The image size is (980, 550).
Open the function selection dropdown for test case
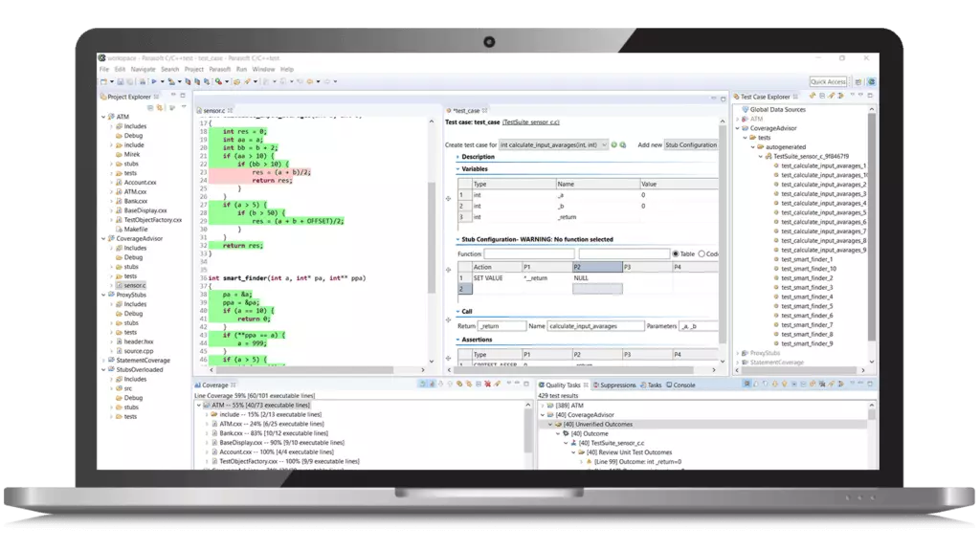point(604,144)
